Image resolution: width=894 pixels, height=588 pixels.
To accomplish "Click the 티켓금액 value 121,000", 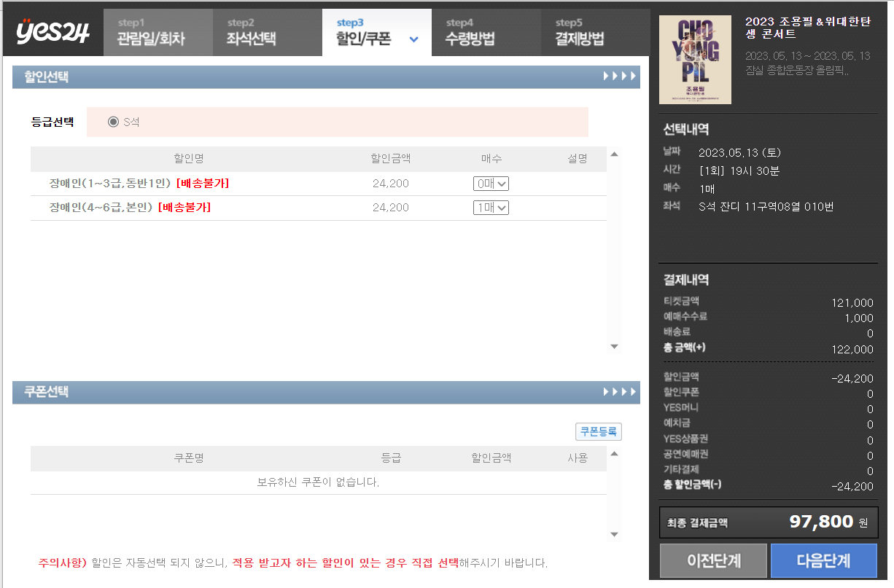I will pos(852,303).
